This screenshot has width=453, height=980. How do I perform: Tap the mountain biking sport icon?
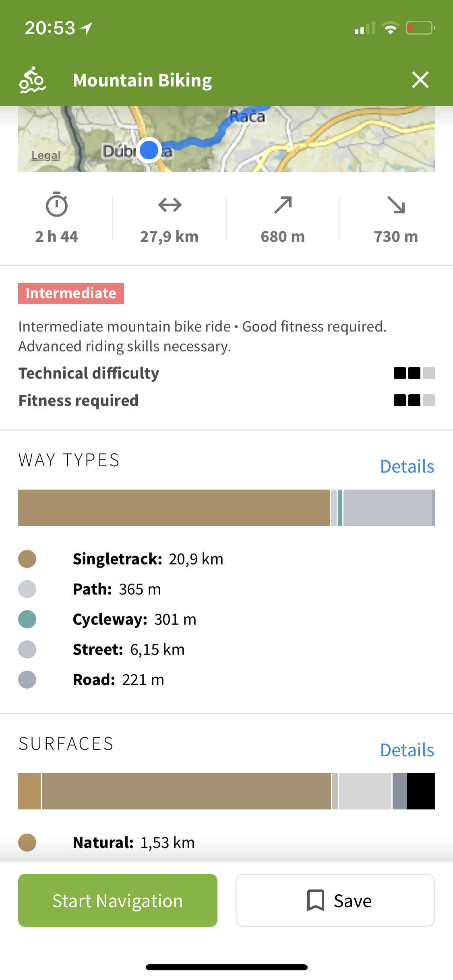(32, 80)
